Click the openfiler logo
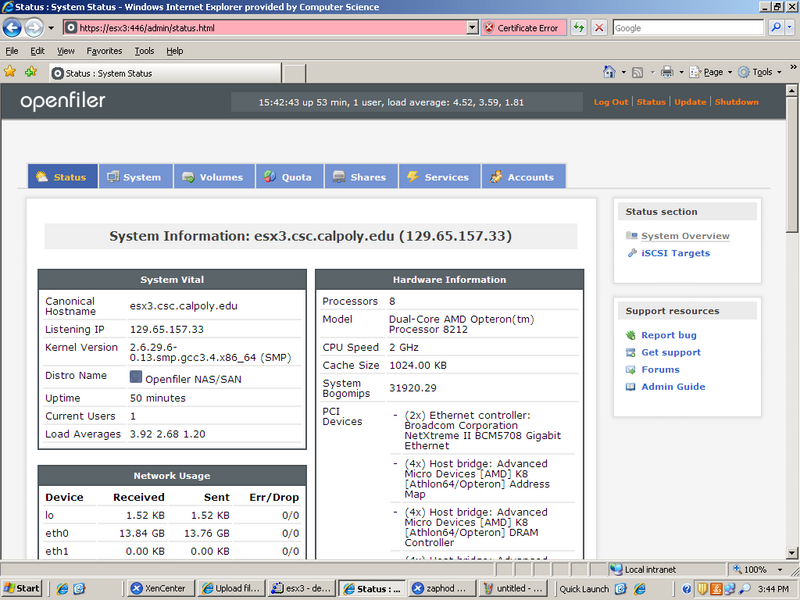This screenshot has height=600, width=800. 63,101
